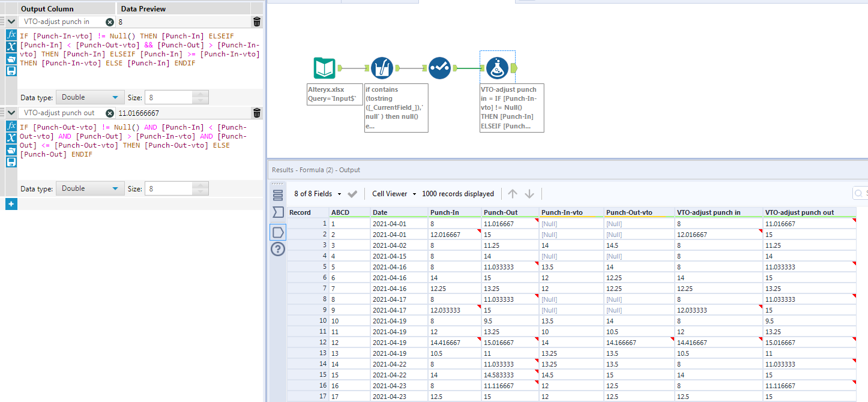
Task: Delete the VTO-adjust punch in output column
Action: click(256, 21)
